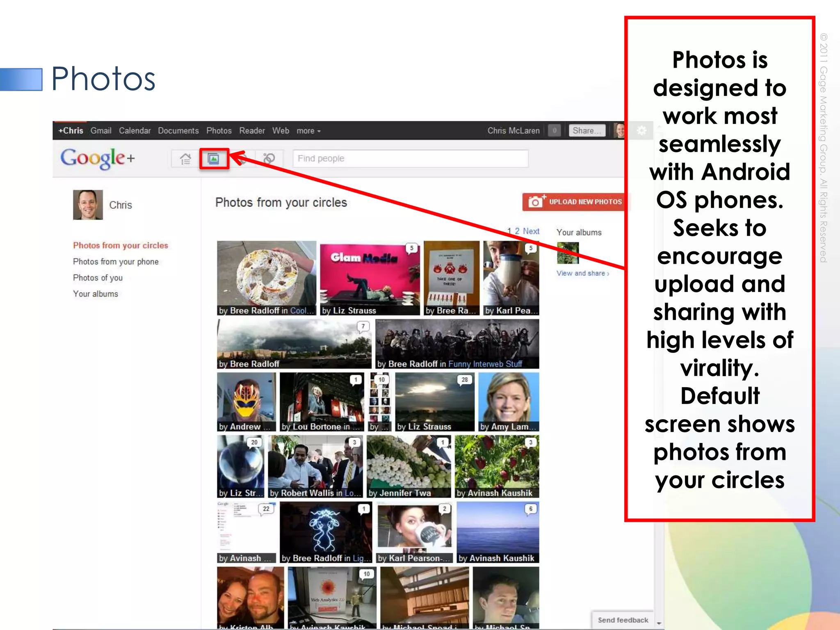Open the smiling portrait by Amy Lam...
Viewport: 840px width, 630px height.
pyautogui.click(x=509, y=402)
